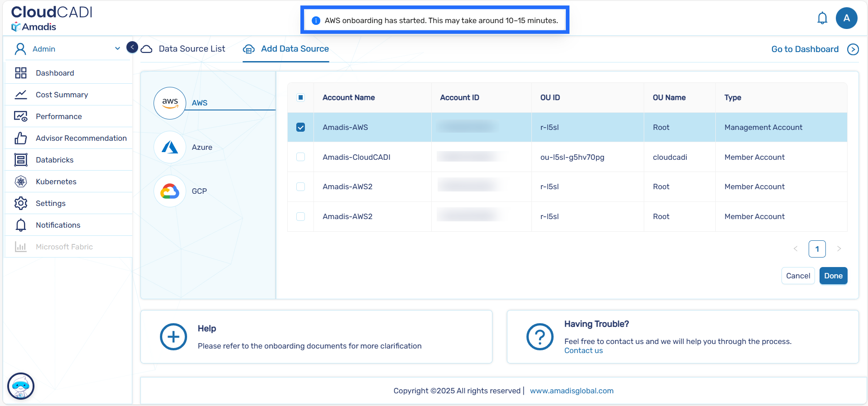Select the AWS cloud provider icon

tap(170, 103)
